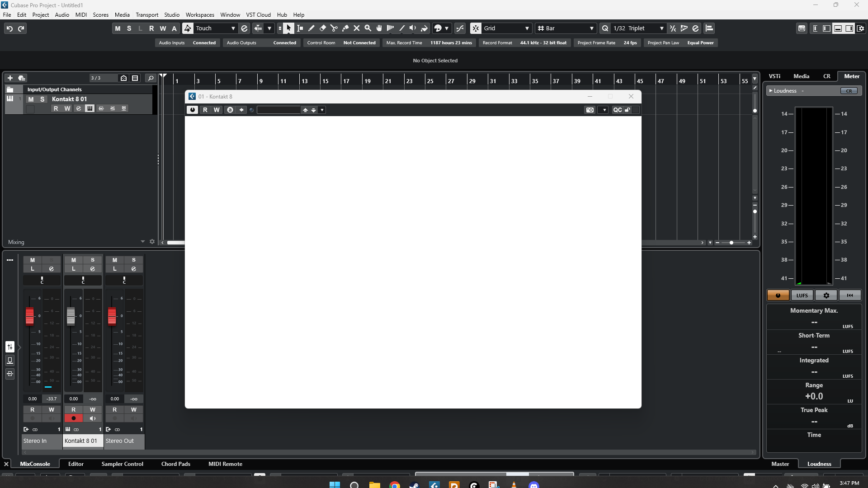Click the Undo arrow in toolbar
The height and width of the screenshot is (488, 868).
[x=9, y=28]
